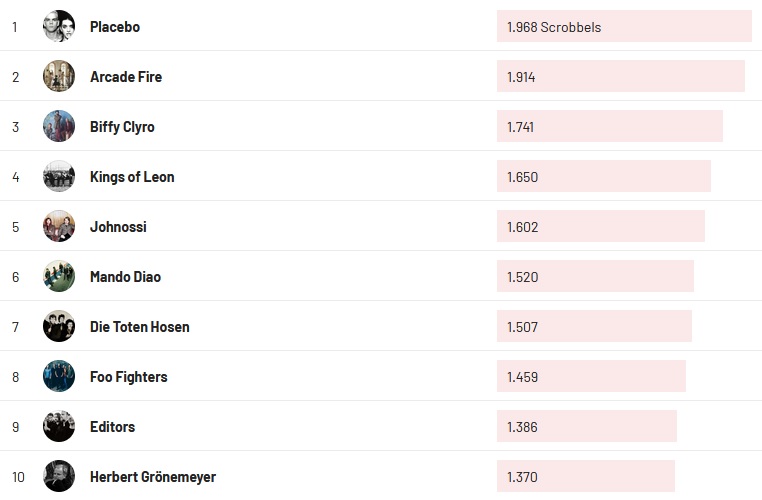Select the 1.602 scrobble bar for Johnossi
The width and height of the screenshot is (762, 500).
(600, 227)
